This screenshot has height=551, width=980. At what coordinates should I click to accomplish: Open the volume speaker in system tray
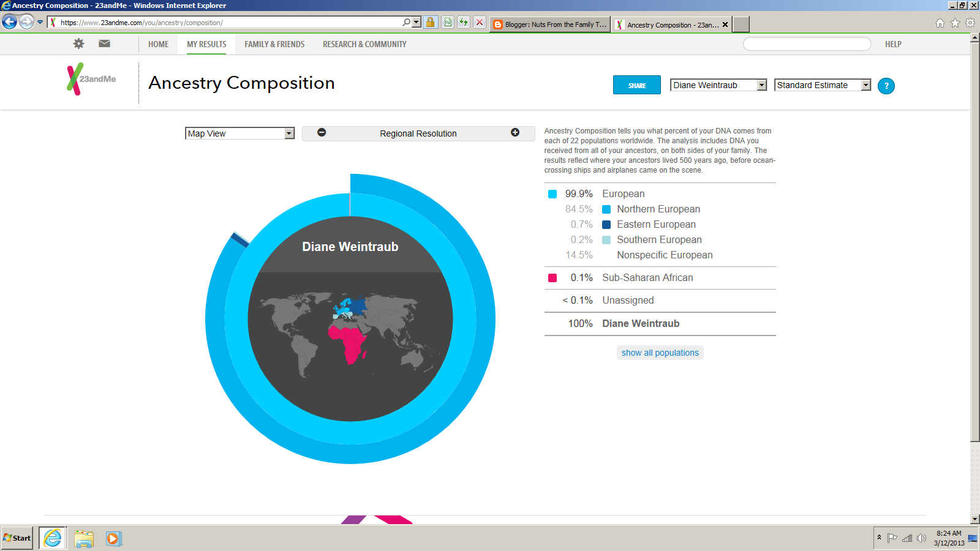(x=922, y=538)
